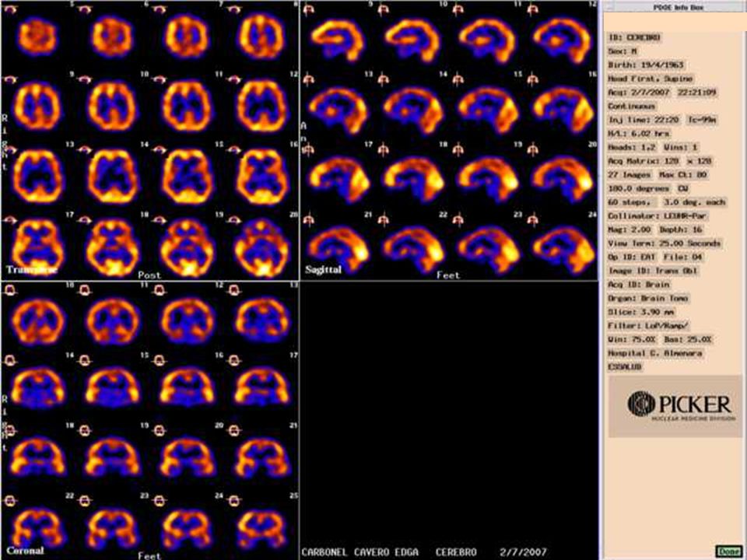Click the 'Inj Time: 22:20' entry
747x560 pixels.
coord(644,120)
